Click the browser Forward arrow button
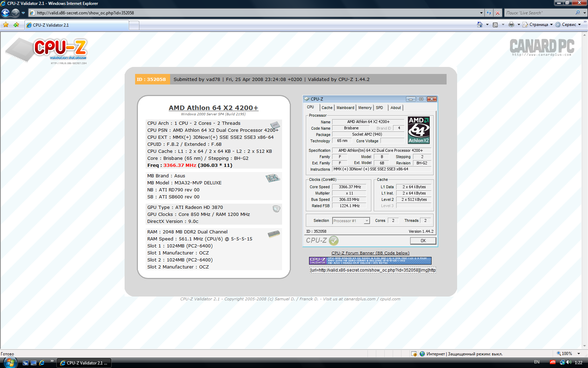The height and width of the screenshot is (368, 588). [x=15, y=13]
